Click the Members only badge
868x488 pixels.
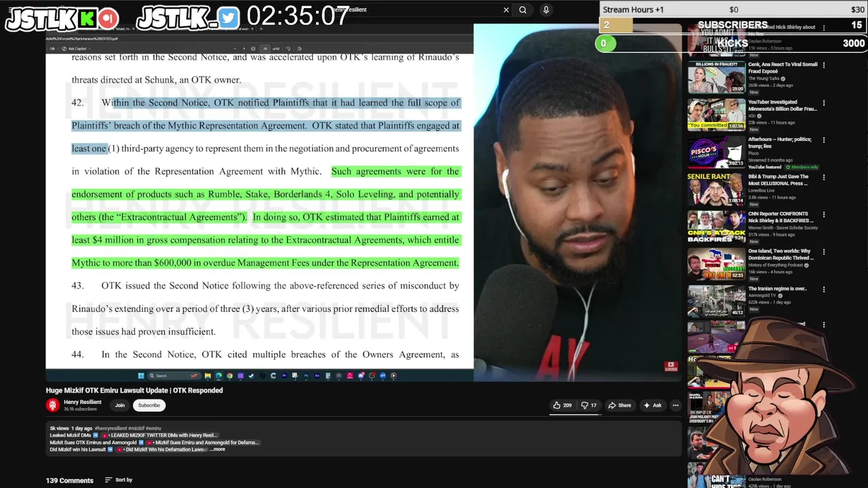(x=802, y=167)
